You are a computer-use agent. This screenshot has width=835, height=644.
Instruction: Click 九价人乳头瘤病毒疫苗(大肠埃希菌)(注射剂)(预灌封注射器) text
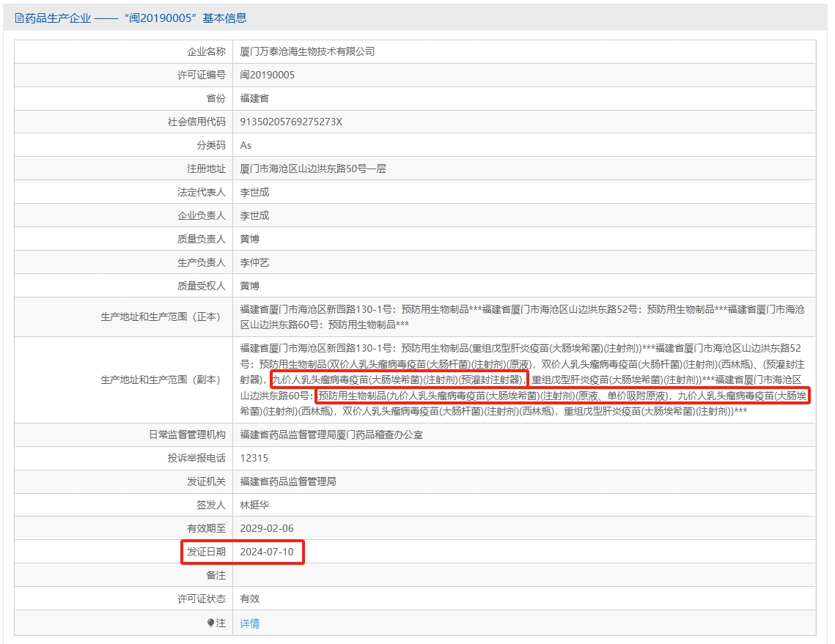click(398, 380)
